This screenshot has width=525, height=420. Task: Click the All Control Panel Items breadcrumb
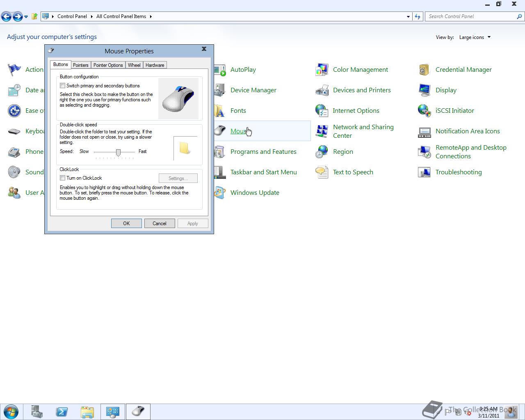pyautogui.click(x=121, y=16)
